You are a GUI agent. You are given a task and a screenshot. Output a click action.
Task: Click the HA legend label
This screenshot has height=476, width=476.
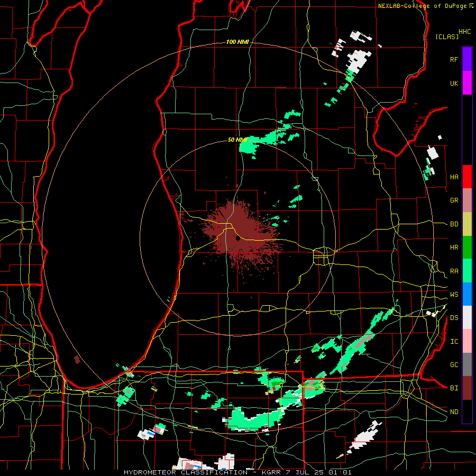(x=454, y=177)
